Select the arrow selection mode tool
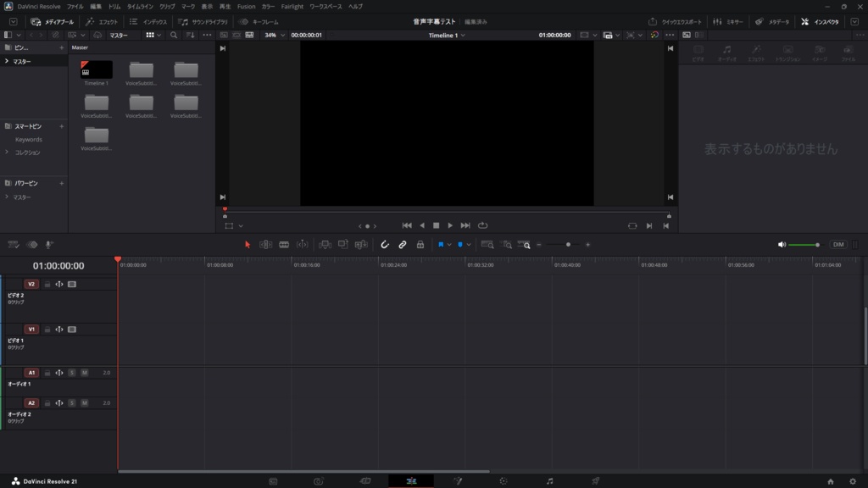 coord(248,245)
